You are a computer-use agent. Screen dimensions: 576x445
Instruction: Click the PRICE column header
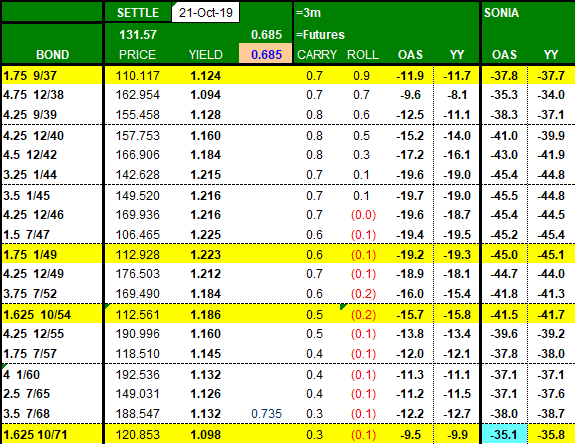(x=137, y=54)
